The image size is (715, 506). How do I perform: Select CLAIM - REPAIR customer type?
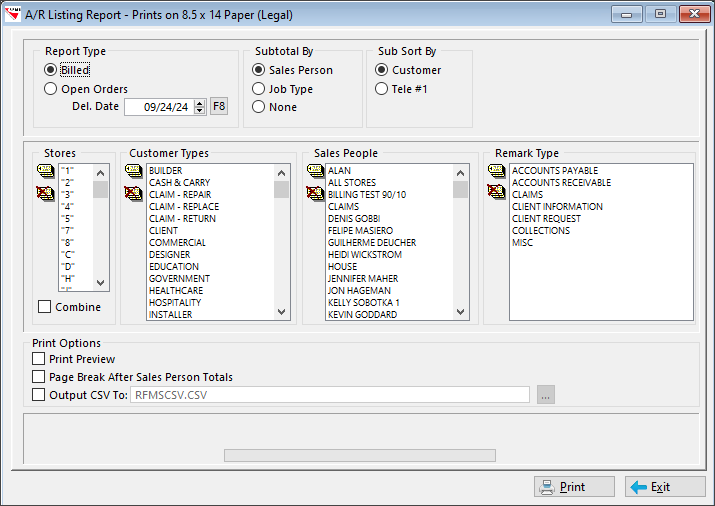(x=180, y=194)
